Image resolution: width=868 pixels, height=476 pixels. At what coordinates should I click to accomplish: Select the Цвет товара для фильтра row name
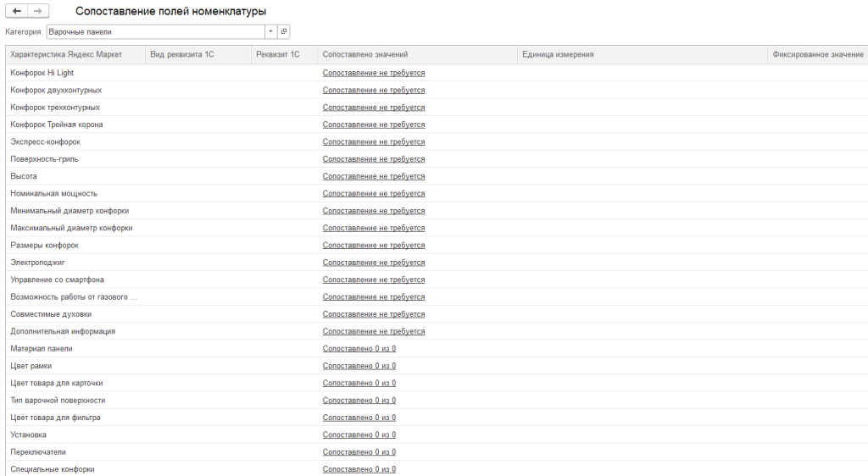point(55,418)
